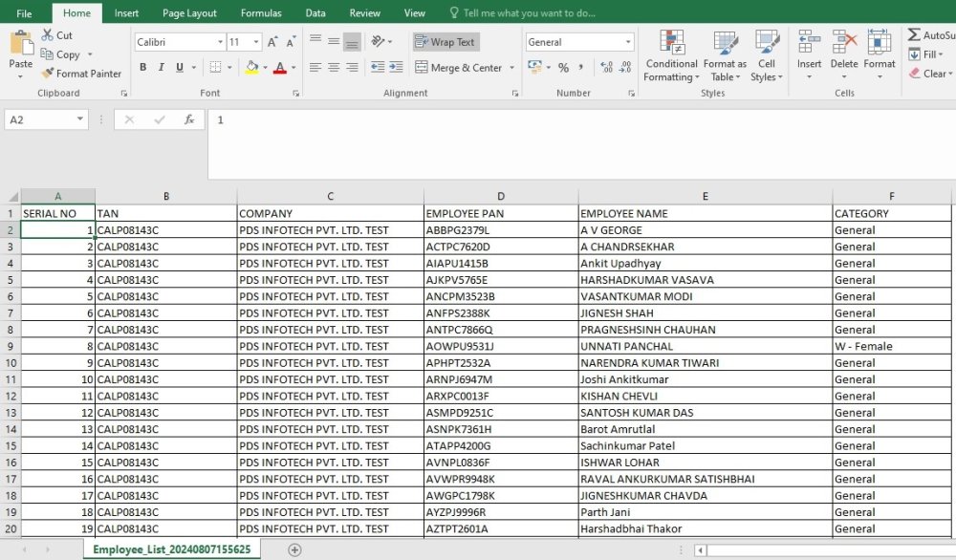This screenshot has width=956, height=560.
Task: Switch to the Data tab
Action: (x=315, y=12)
